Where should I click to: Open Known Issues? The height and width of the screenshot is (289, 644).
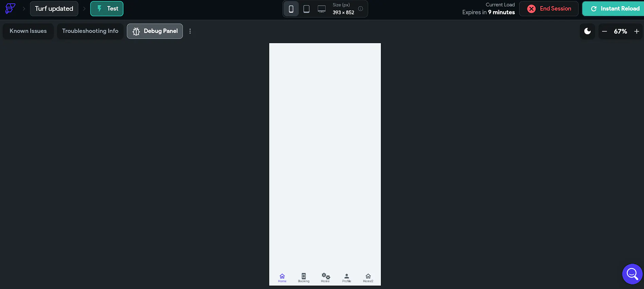point(28,31)
